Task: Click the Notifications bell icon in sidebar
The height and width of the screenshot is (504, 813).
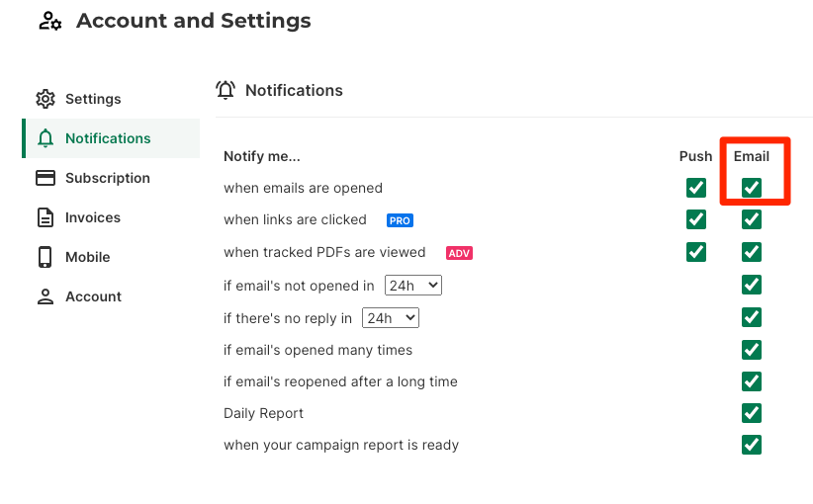Action: point(45,138)
